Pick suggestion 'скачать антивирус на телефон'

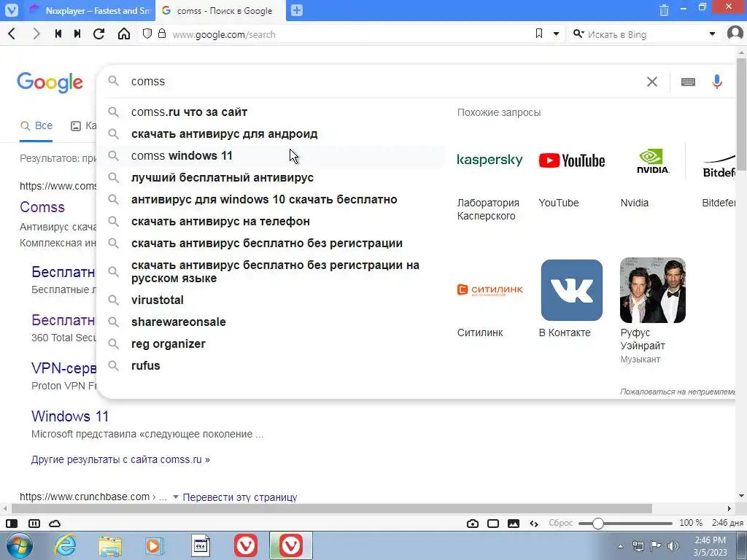[x=271, y=222]
